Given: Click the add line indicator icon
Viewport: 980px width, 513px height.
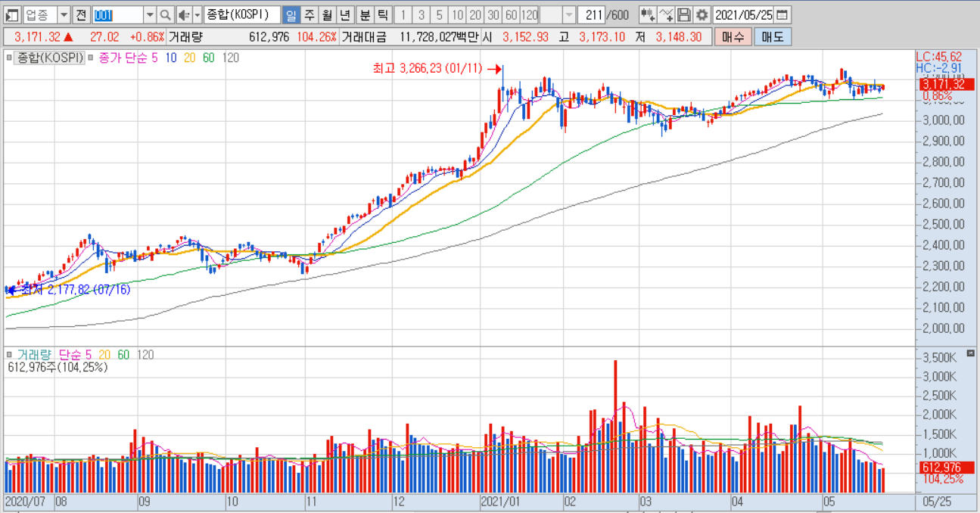Looking at the screenshot, I should click(666, 14).
